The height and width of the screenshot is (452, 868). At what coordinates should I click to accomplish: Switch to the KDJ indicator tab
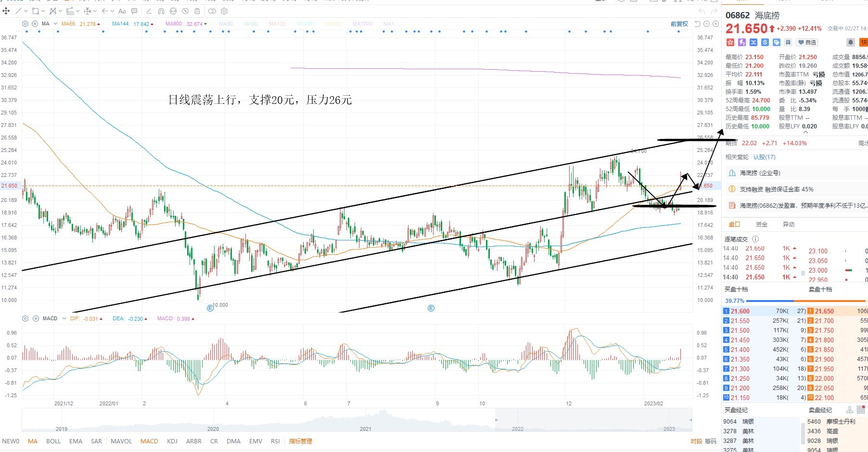coord(172,441)
